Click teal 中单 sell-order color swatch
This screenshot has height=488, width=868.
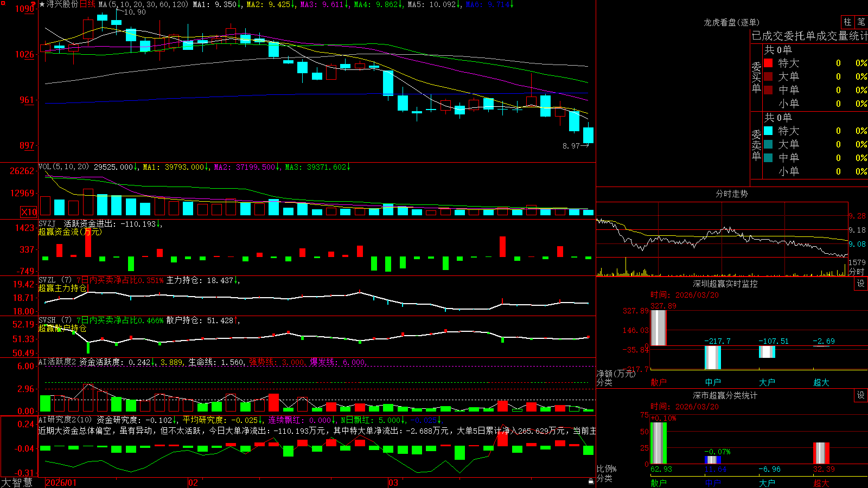pyautogui.click(x=768, y=158)
